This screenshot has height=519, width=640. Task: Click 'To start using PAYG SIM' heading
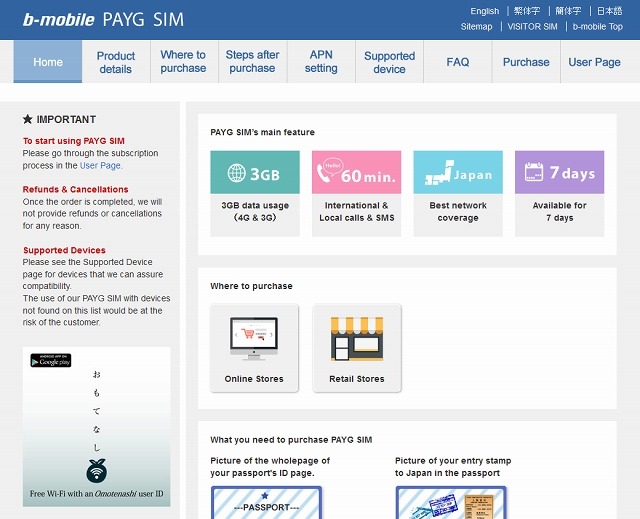coord(74,141)
